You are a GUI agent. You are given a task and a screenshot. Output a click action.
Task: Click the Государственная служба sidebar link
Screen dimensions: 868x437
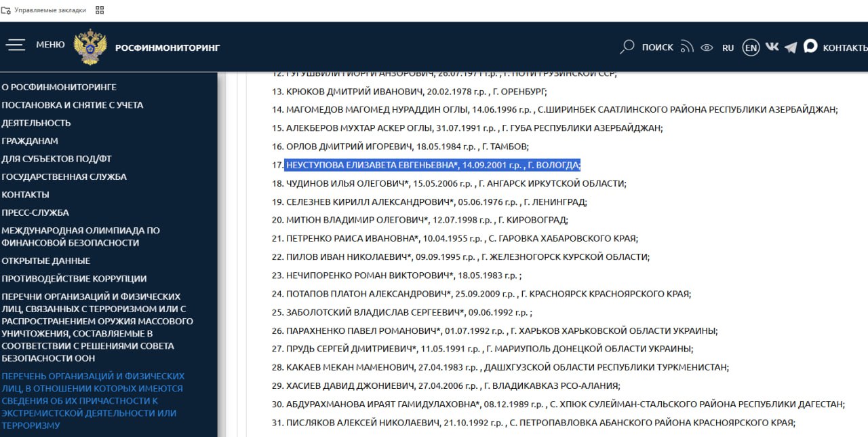[x=64, y=176]
